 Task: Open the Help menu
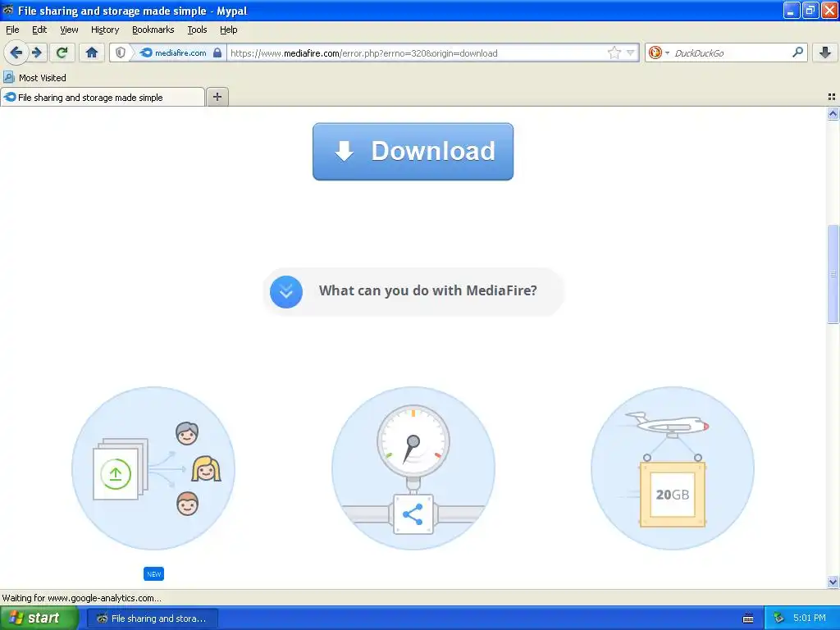coord(229,30)
